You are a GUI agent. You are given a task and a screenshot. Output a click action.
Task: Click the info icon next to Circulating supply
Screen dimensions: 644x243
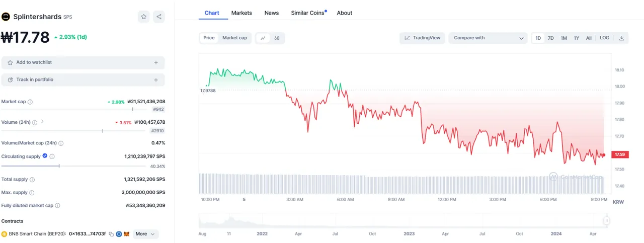click(52, 156)
